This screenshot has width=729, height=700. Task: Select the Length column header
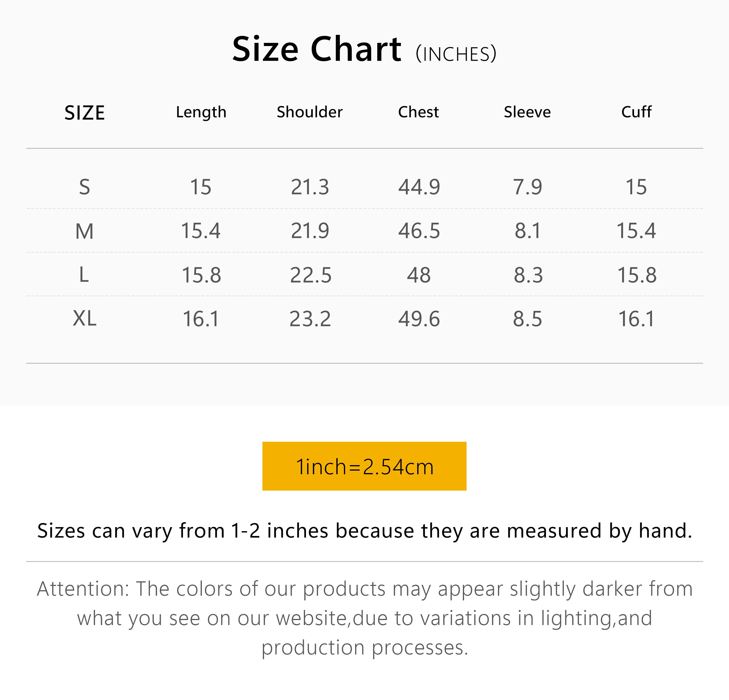pyautogui.click(x=201, y=112)
